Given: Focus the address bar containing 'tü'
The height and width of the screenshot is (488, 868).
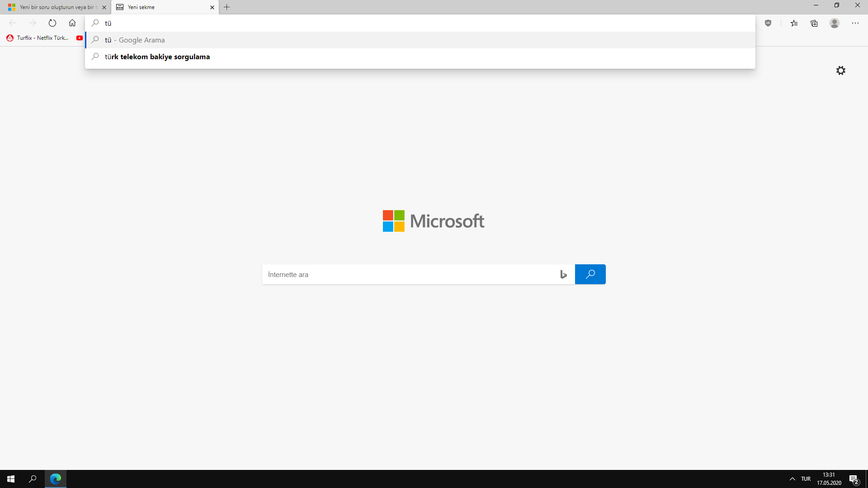Looking at the screenshot, I should 420,23.
